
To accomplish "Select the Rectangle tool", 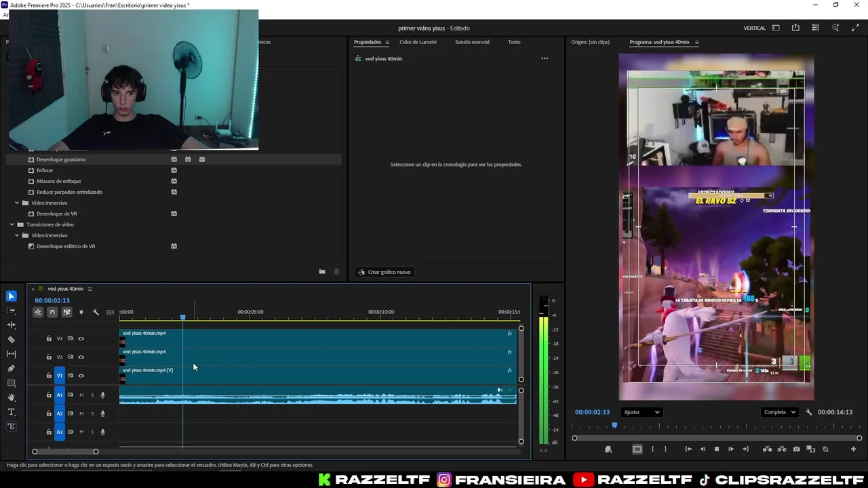I will (x=11, y=383).
